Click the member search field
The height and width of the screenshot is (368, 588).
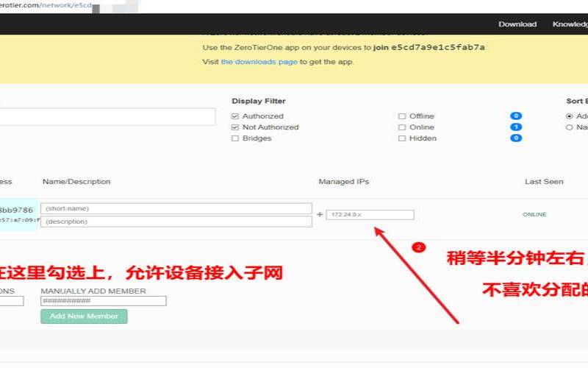[x=107, y=117]
